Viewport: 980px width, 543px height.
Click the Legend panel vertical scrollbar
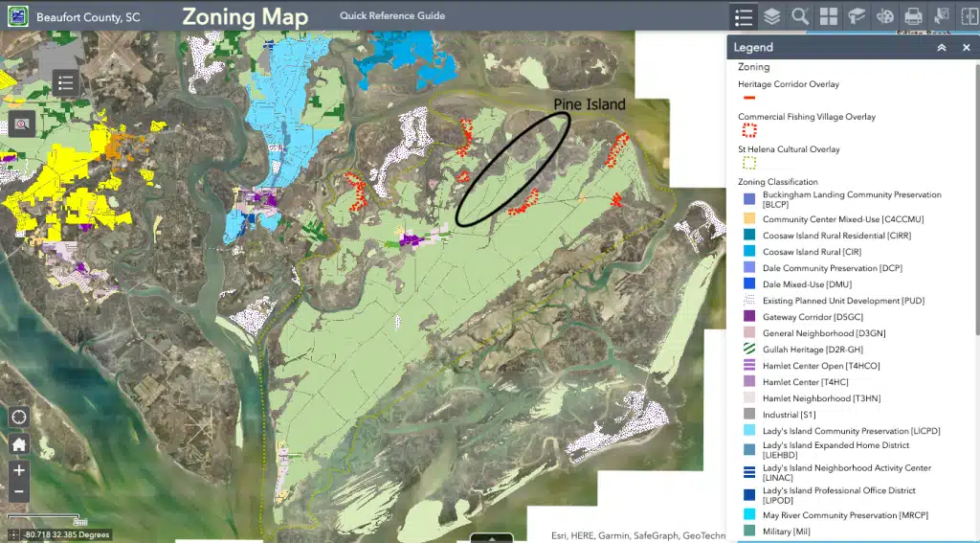[975, 192]
